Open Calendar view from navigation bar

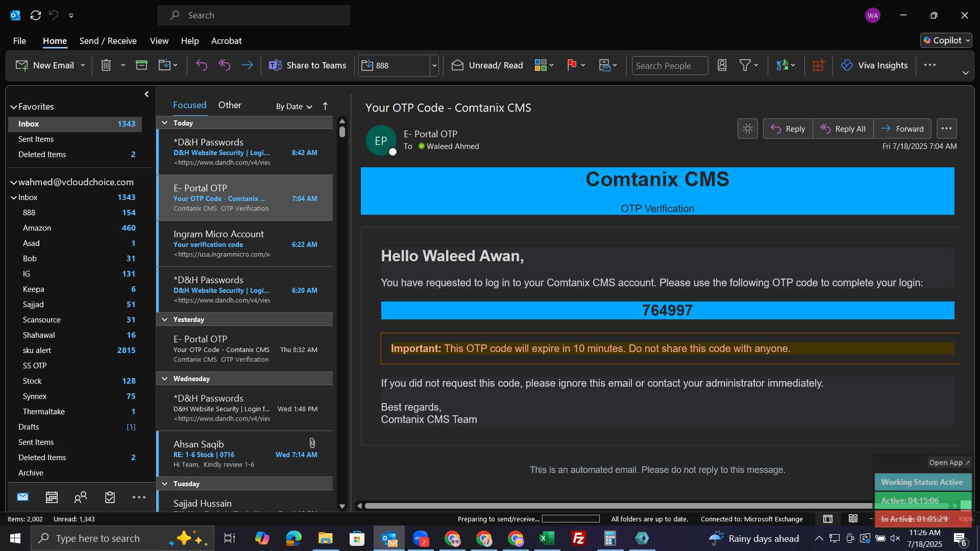point(52,497)
